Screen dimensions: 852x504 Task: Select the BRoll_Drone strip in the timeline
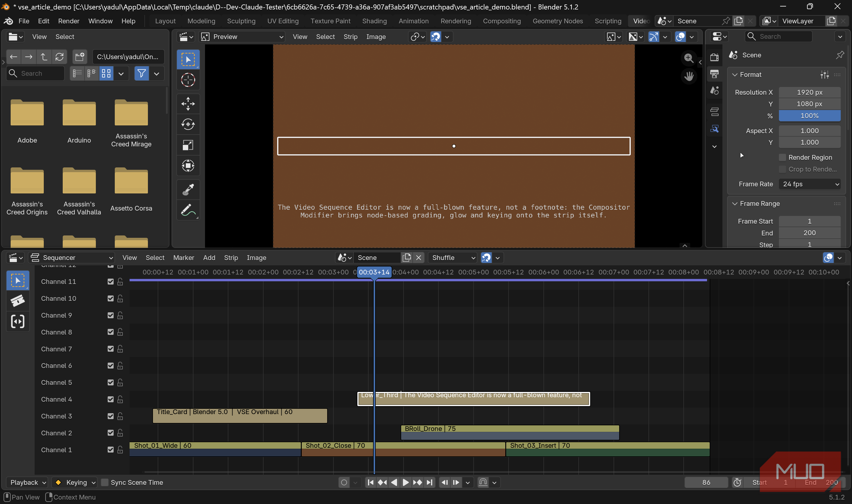click(x=510, y=432)
